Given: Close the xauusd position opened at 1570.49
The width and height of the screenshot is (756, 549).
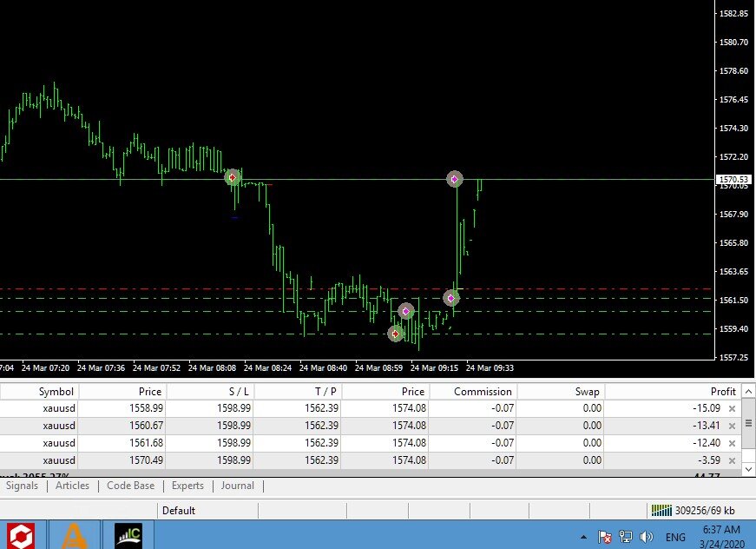Looking at the screenshot, I should pyautogui.click(x=732, y=460).
